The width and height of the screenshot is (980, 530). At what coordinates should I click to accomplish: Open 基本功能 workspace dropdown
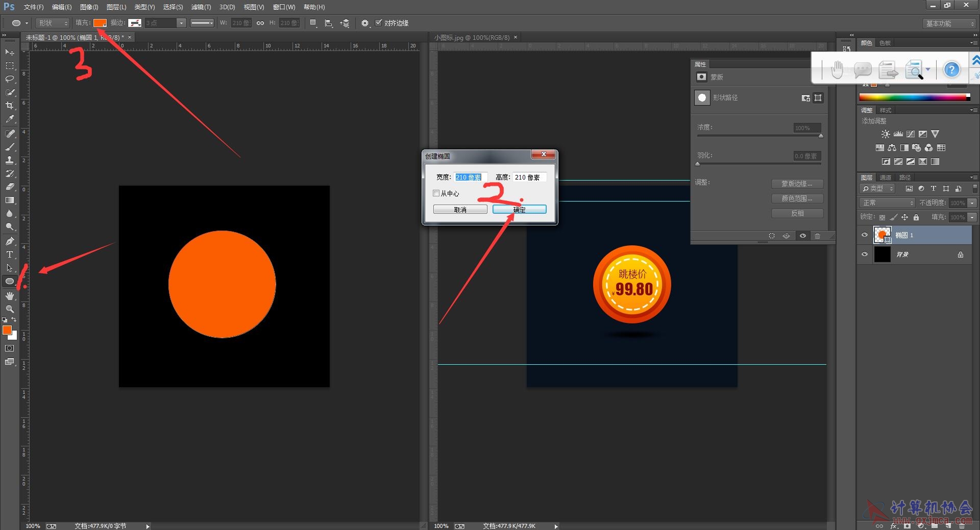(x=950, y=23)
